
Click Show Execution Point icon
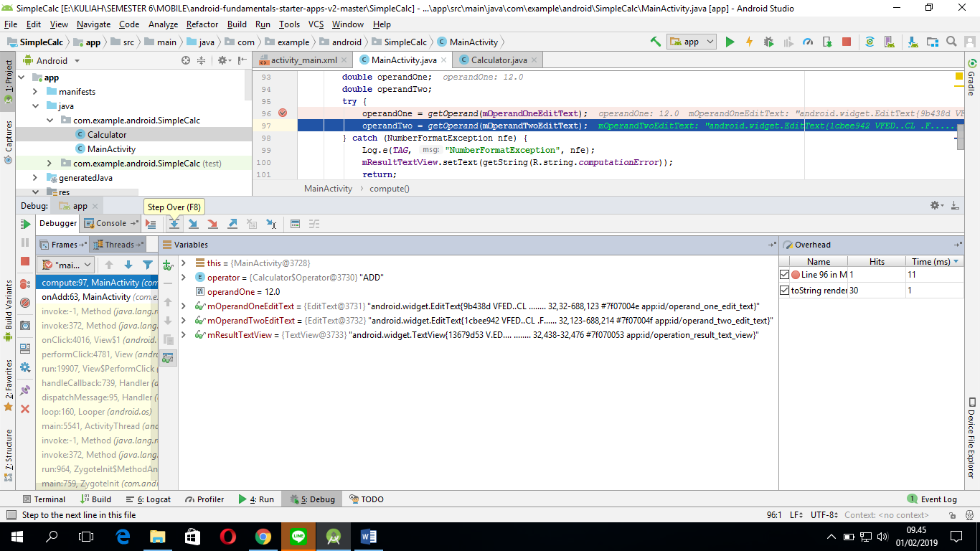pyautogui.click(x=151, y=224)
